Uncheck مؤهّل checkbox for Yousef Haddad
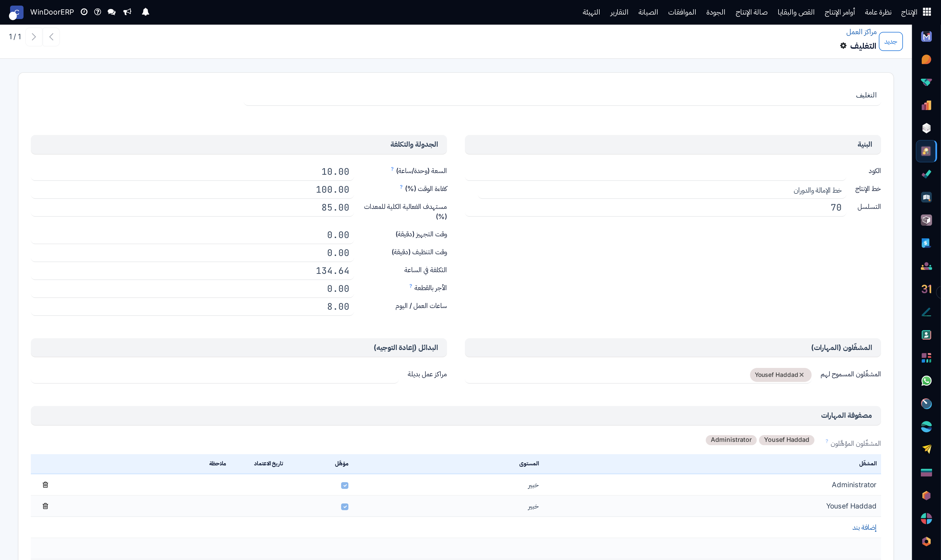The image size is (941, 560). click(345, 507)
